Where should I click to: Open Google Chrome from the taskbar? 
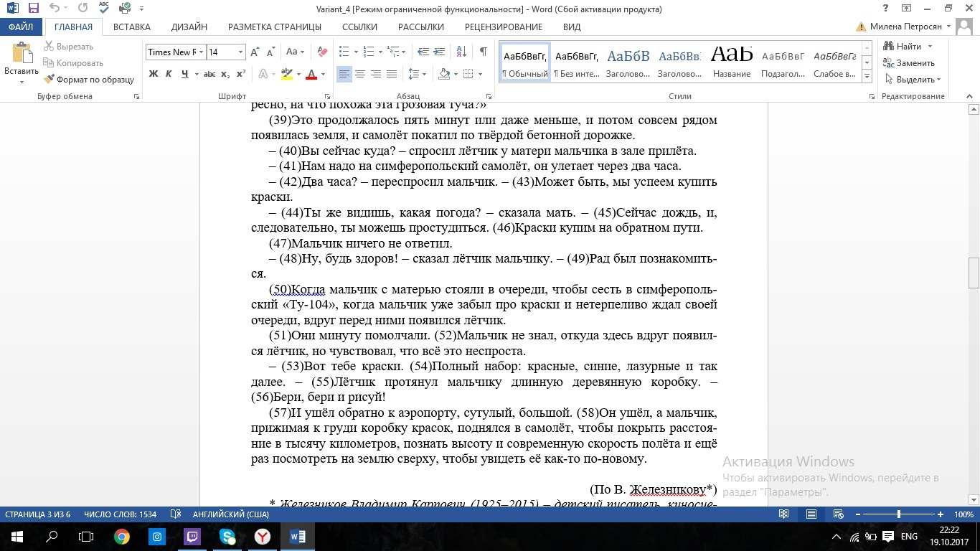coord(122,537)
